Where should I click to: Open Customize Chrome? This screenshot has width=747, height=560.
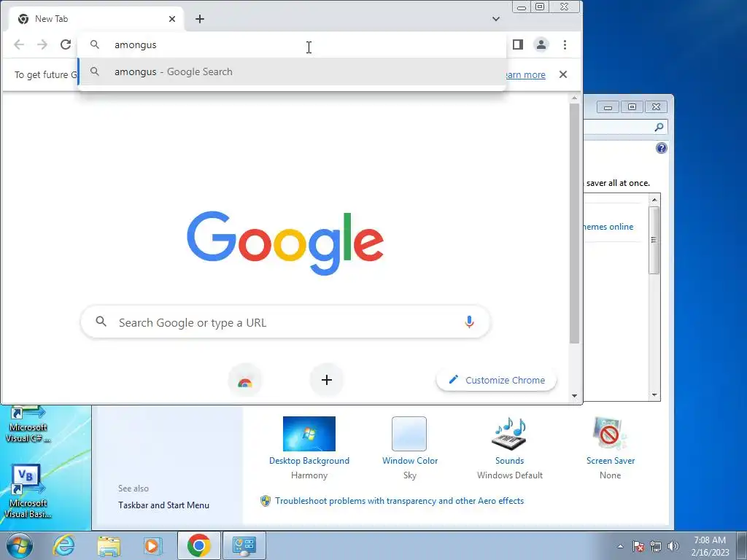pyautogui.click(x=496, y=380)
